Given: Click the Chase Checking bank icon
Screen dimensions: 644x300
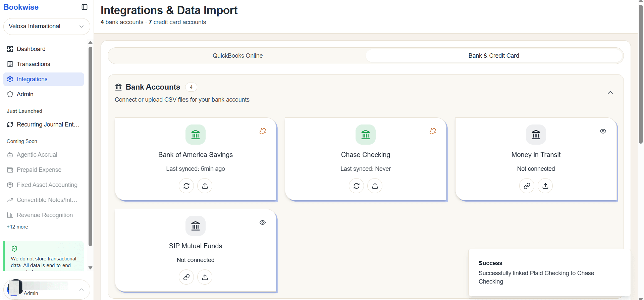Looking at the screenshot, I should click(x=366, y=135).
